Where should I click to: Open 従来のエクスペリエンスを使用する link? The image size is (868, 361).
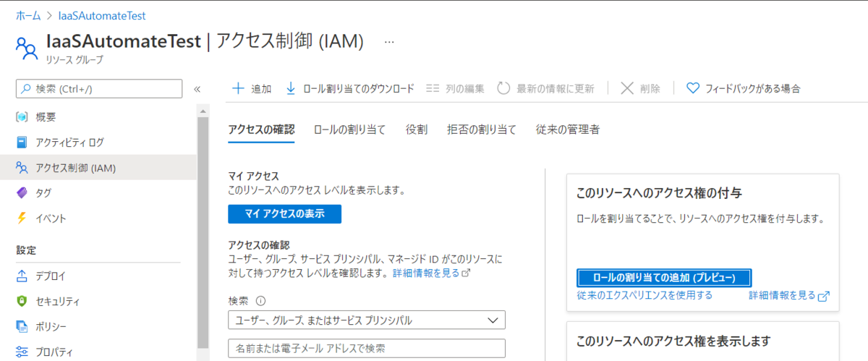click(x=644, y=295)
